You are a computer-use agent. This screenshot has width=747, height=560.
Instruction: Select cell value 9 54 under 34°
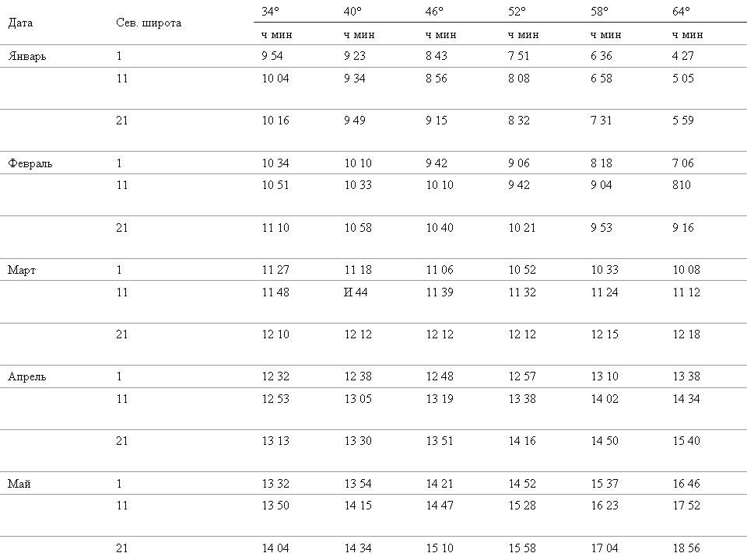pyautogui.click(x=272, y=56)
